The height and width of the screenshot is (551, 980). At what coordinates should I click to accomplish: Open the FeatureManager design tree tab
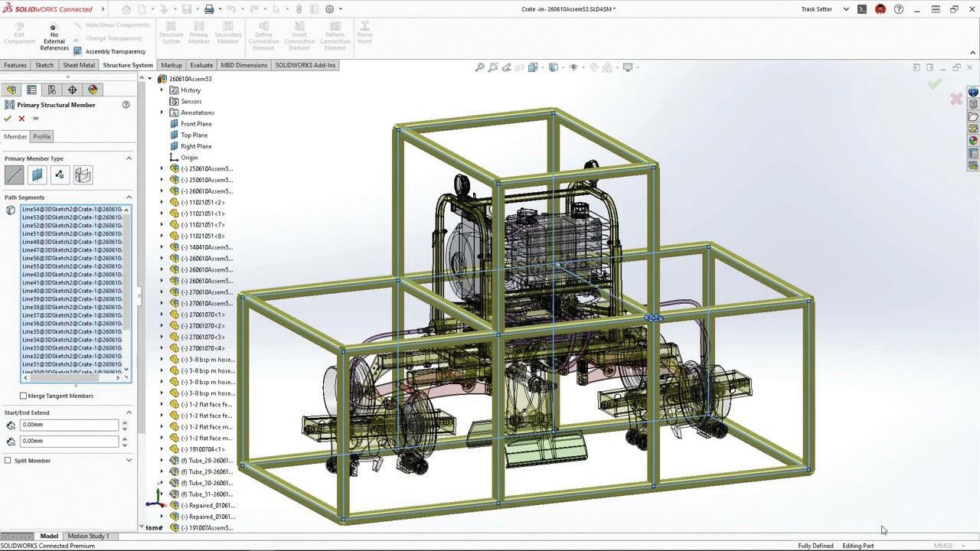11,90
